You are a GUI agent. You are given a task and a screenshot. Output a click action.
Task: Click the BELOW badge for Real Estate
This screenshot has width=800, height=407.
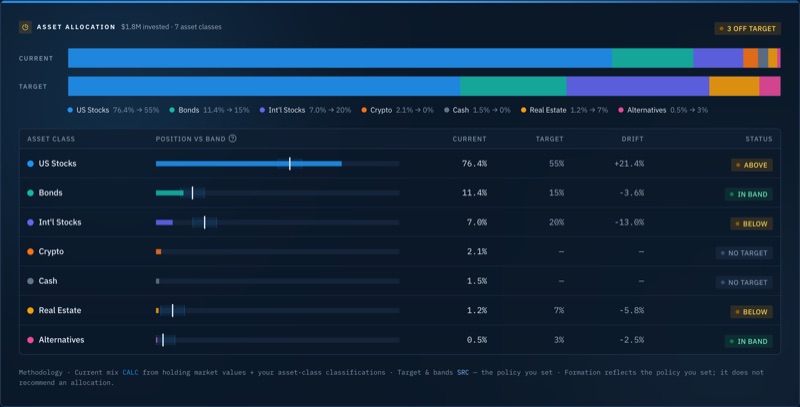[752, 312]
